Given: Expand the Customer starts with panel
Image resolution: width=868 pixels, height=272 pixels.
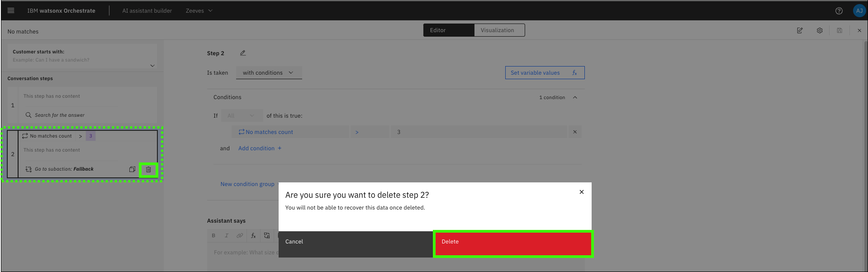Looking at the screenshot, I should pyautogui.click(x=152, y=66).
